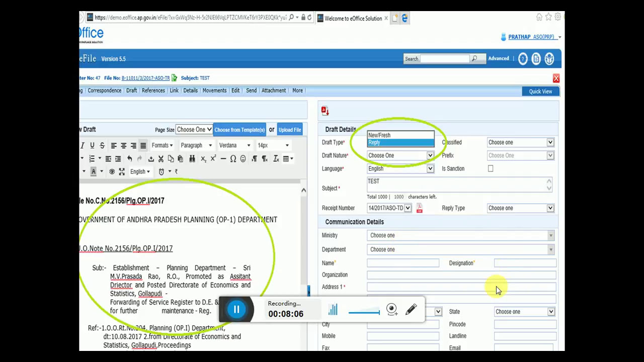Tick the Is Sanction checkbox
The height and width of the screenshot is (362, 644).
[x=491, y=168]
